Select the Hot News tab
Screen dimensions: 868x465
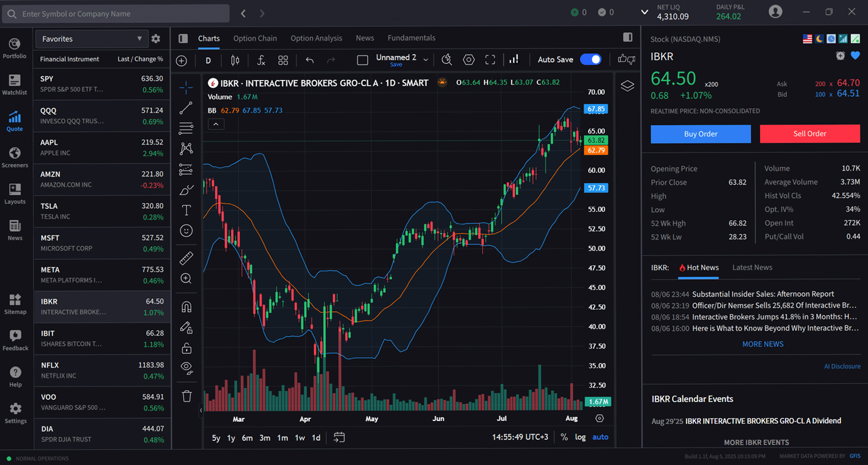point(698,268)
